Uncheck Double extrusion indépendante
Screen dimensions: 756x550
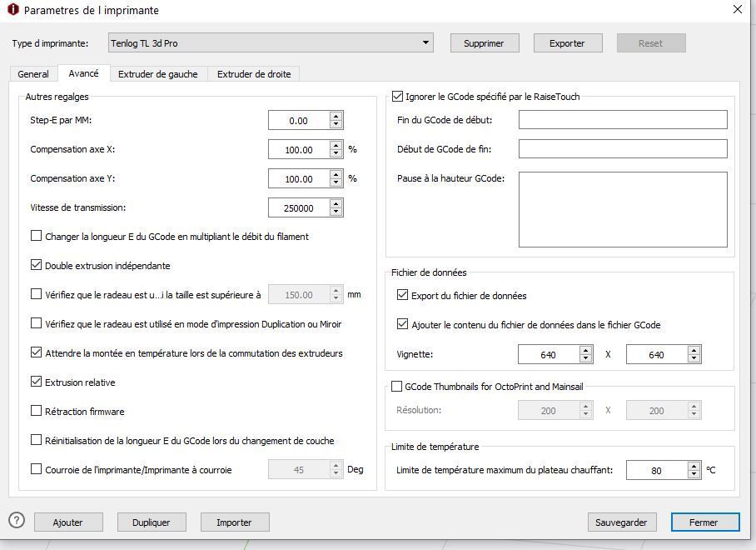point(36,265)
